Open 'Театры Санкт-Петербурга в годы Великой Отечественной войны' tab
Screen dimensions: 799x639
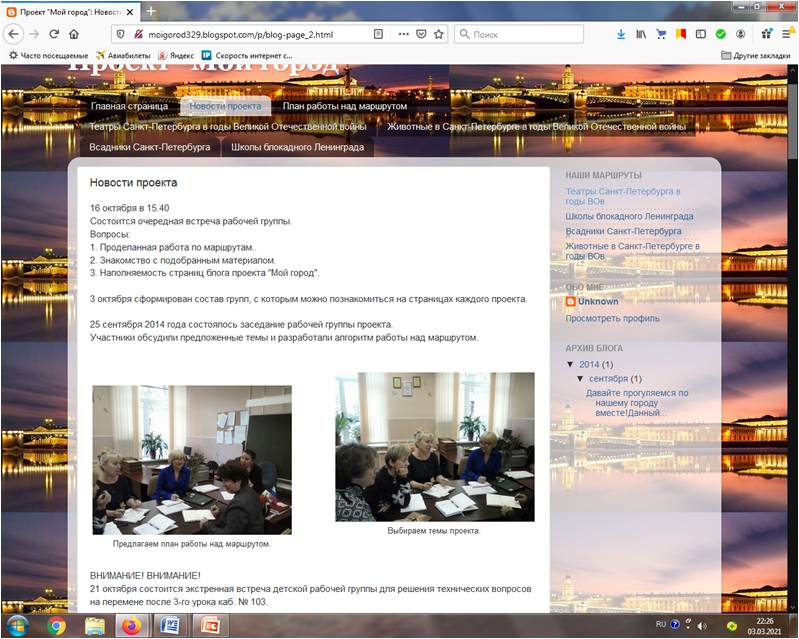tap(228, 126)
